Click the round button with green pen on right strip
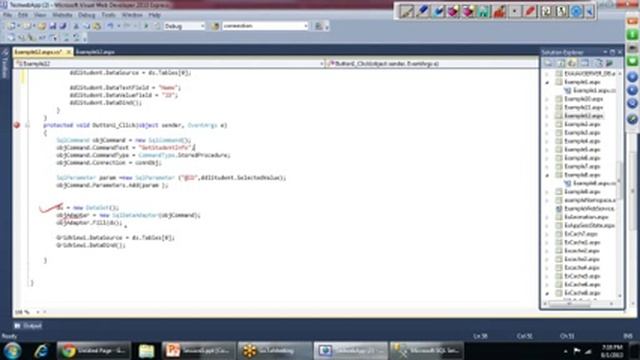640x360 pixels. coord(632,119)
